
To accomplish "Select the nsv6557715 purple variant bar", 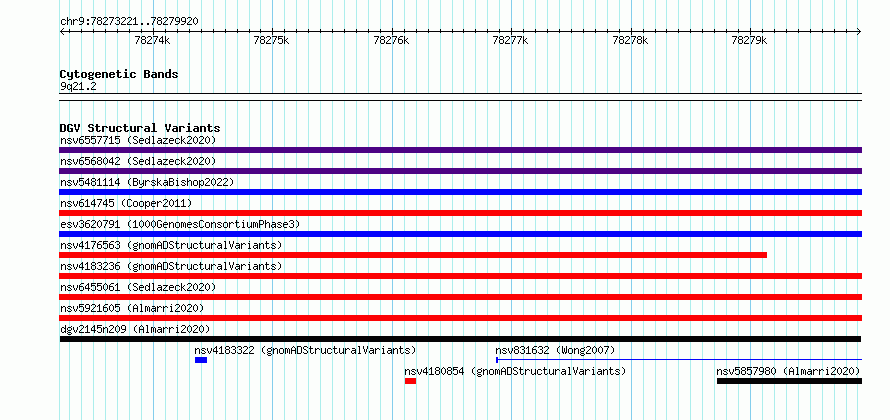I will coord(460,150).
